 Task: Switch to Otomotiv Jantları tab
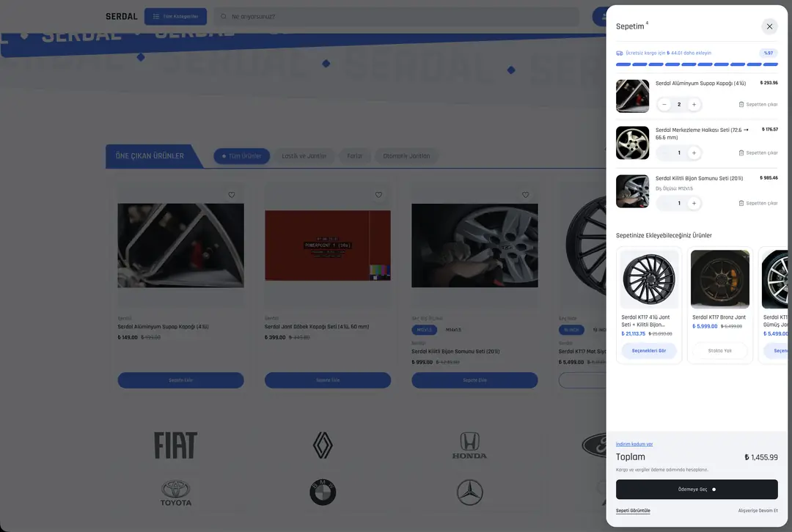(x=406, y=156)
